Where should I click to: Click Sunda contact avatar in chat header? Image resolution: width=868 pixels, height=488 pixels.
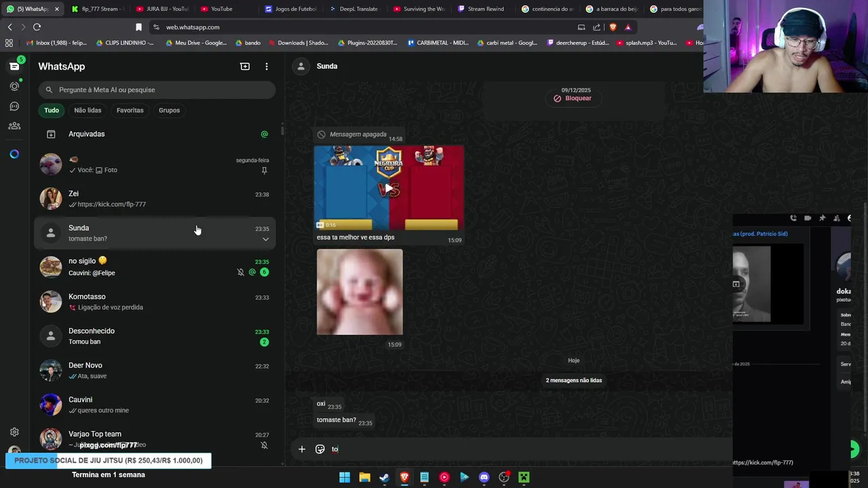pos(301,66)
